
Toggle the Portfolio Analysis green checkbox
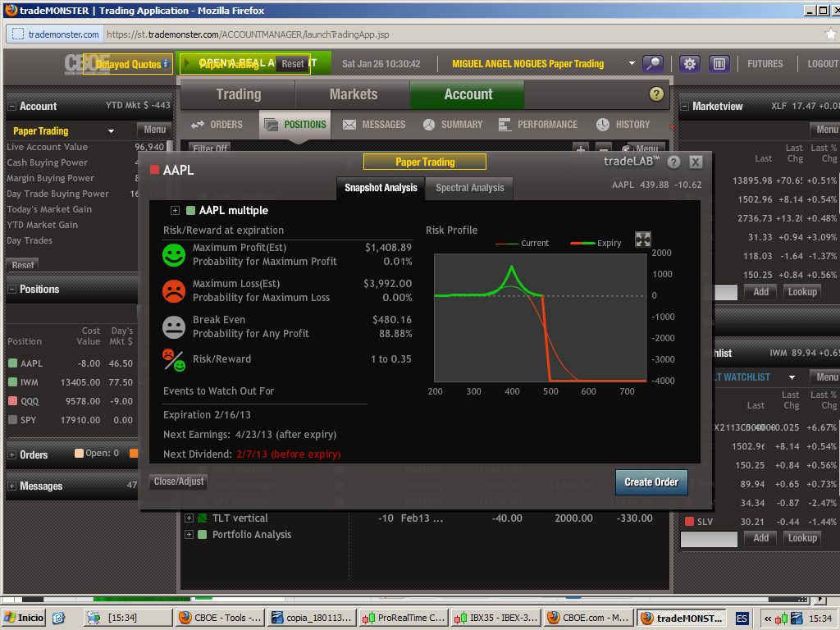[203, 534]
